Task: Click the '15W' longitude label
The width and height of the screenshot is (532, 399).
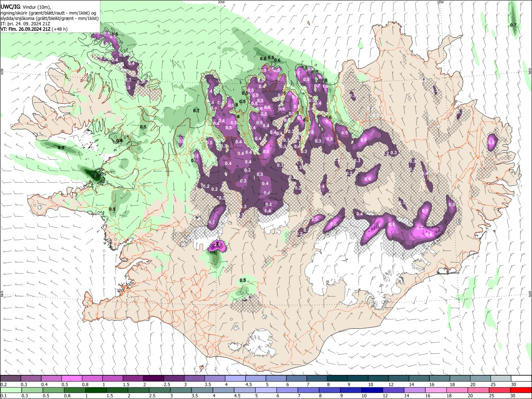Action: pyautogui.click(x=440, y=2)
